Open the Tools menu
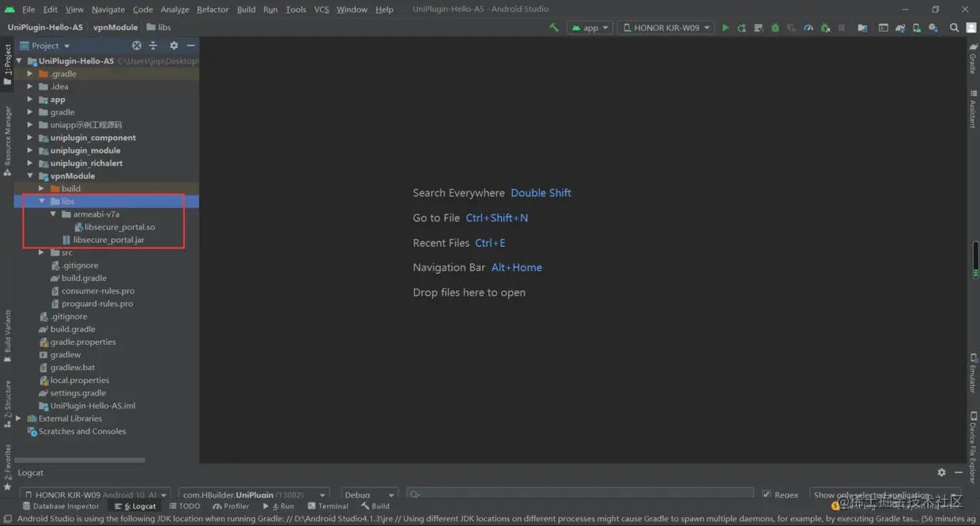The width and height of the screenshot is (980, 526). [296, 9]
